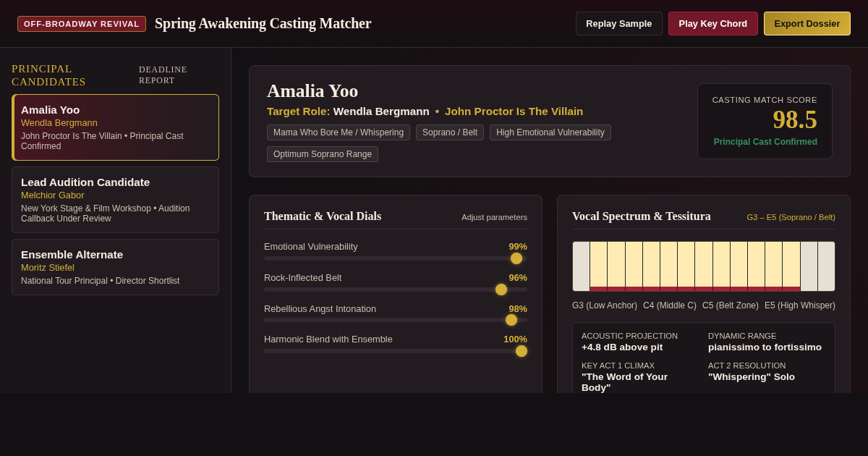Click the Vocal Spectrum & Tessitura heading
868x456 pixels.
pos(642,216)
